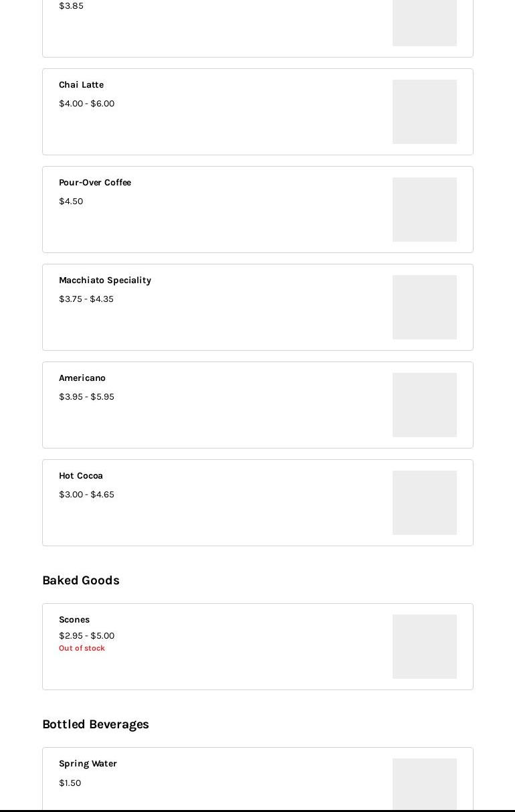The image size is (515, 812).
Task: Click the $3.85 item's image thumbnail
Action: coord(425,23)
